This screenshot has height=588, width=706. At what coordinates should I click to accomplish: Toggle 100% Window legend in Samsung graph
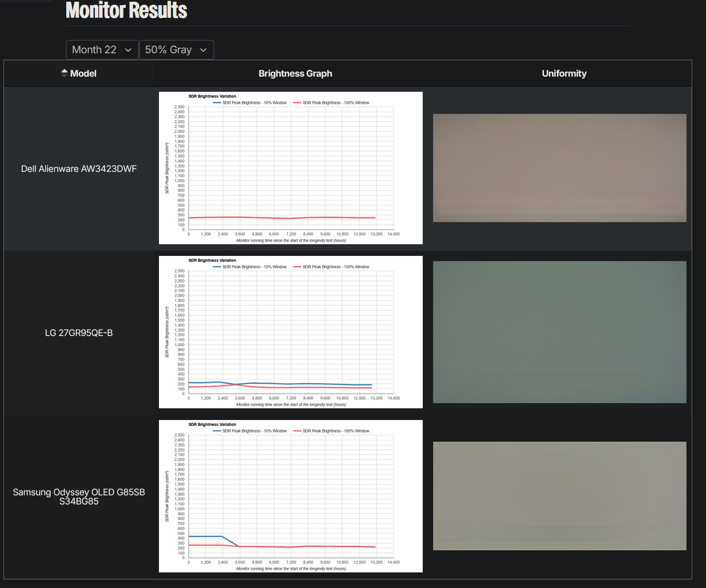331,431
